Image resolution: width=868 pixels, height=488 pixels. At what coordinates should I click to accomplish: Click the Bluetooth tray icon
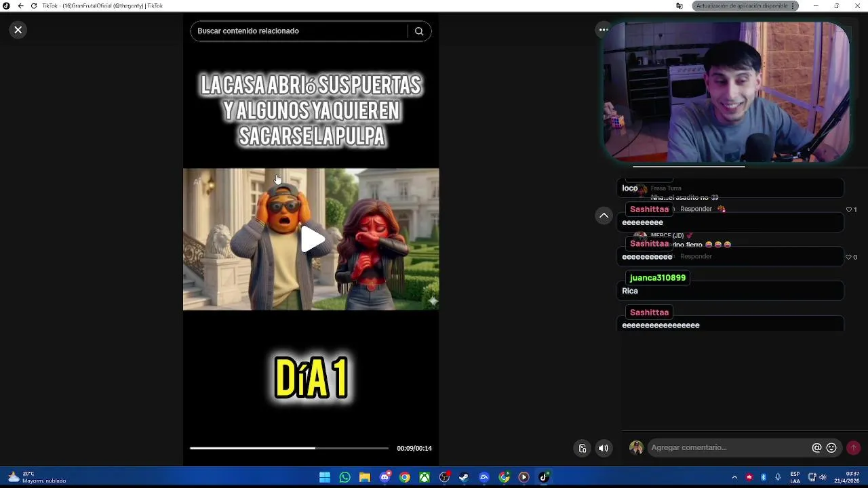click(764, 477)
